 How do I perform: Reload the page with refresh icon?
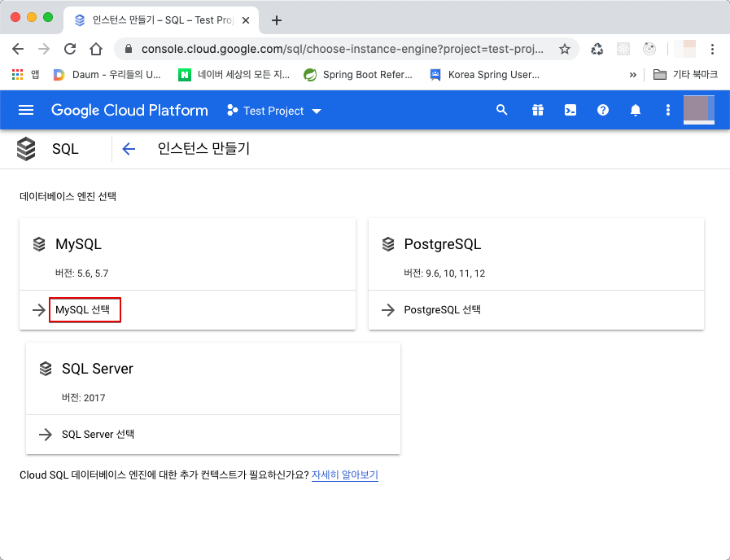click(70, 49)
